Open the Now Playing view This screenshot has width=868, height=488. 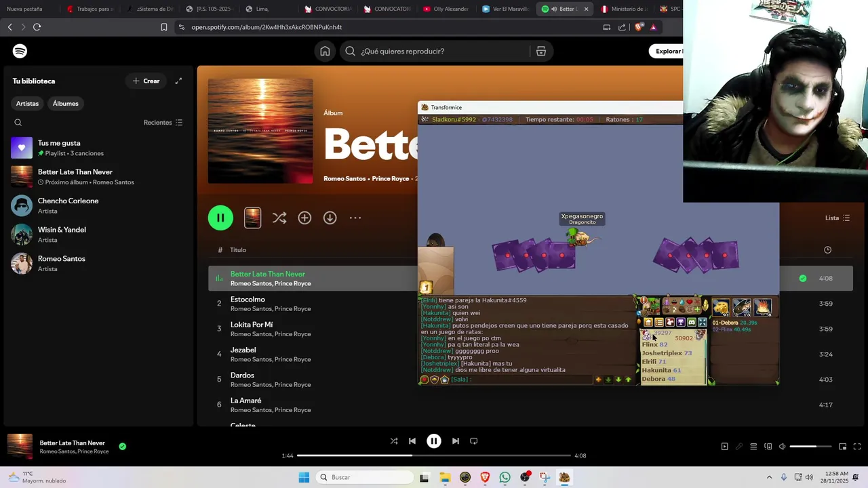(x=724, y=447)
